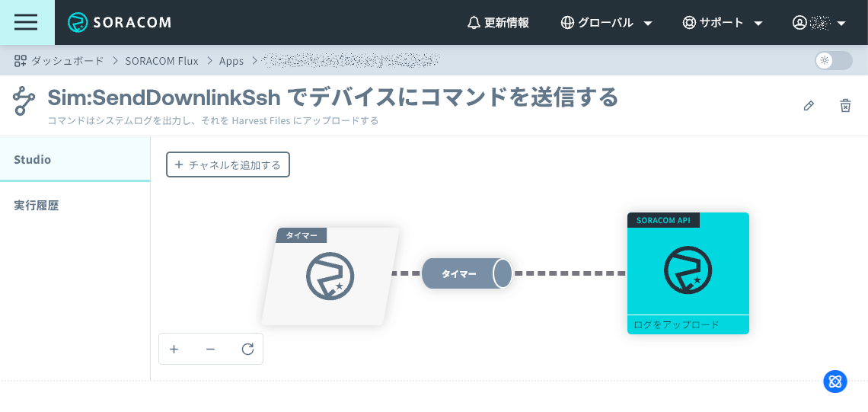The image size is (868, 412).
Task: Toggle the light/dark theme switch
Action: [x=833, y=61]
